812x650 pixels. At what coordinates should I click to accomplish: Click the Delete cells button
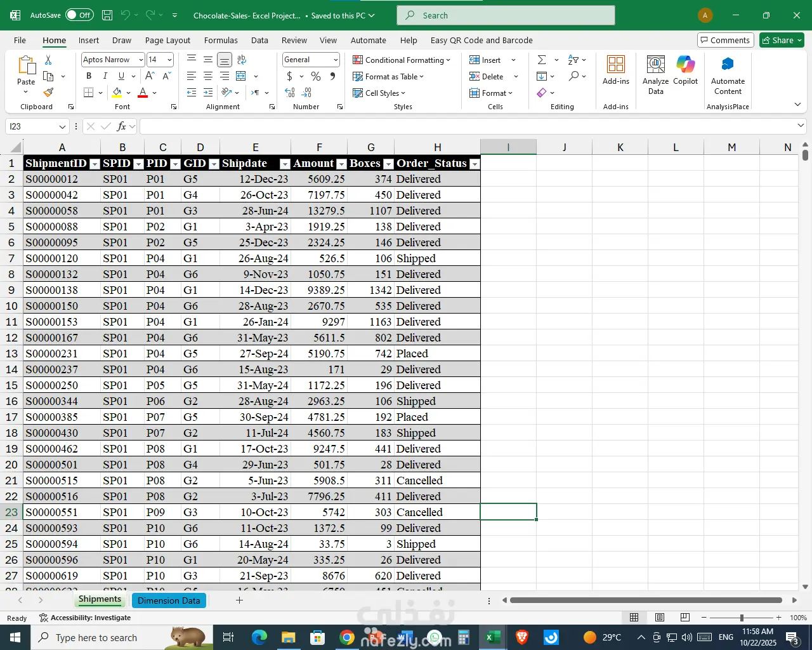click(x=494, y=76)
